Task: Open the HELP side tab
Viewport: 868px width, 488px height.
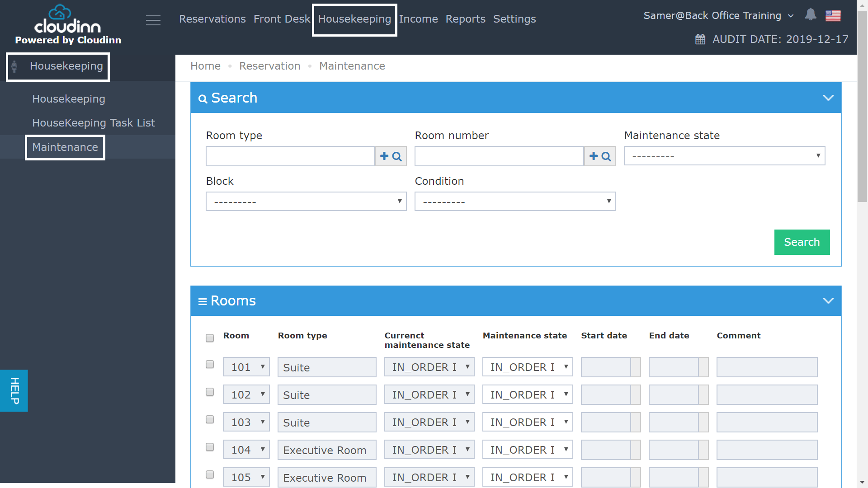Action: pyautogui.click(x=14, y=391)
